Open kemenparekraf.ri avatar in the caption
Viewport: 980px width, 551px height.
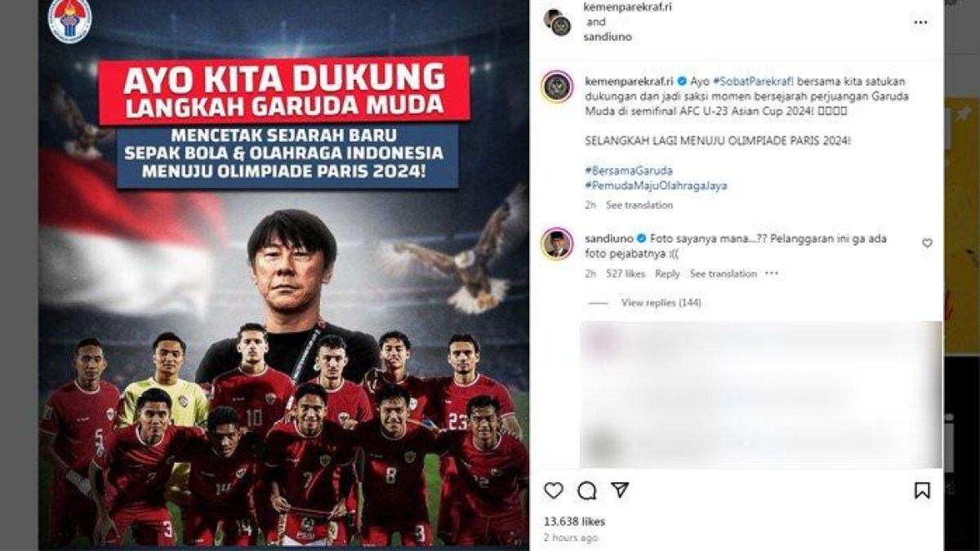click(556, 87)
